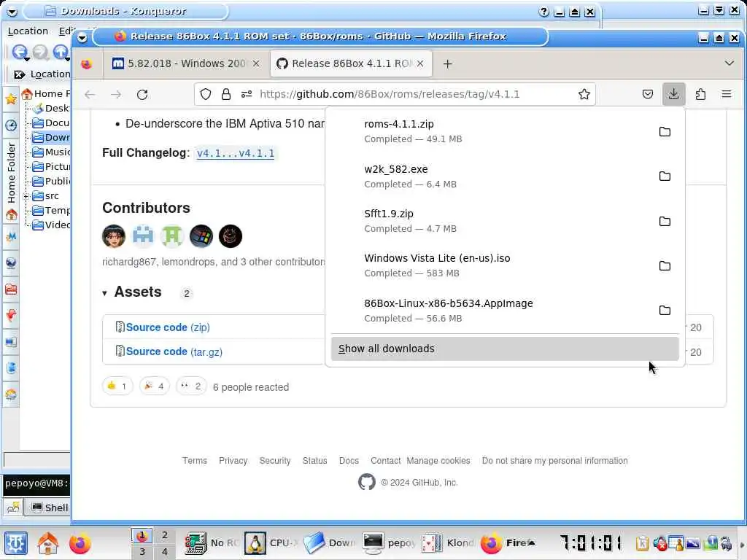The image size is (747, 560).
Task: Open the Security footer link
Action: click(275, 461)
